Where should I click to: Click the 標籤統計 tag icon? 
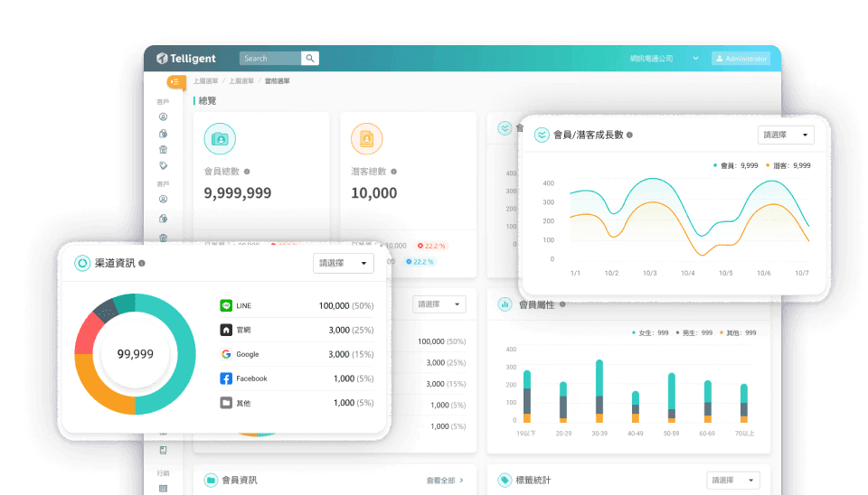505,480
